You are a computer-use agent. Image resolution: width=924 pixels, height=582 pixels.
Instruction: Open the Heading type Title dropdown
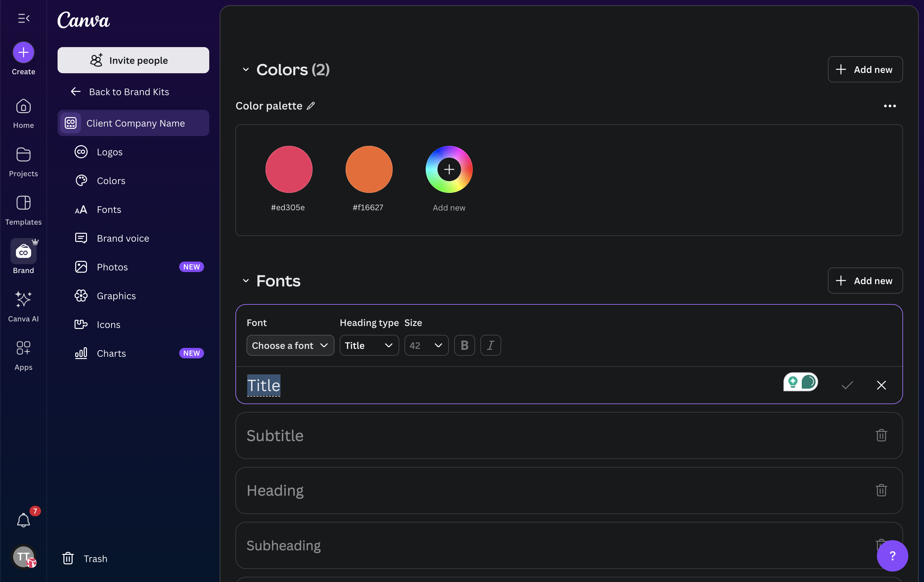click(x=369, y=345)
